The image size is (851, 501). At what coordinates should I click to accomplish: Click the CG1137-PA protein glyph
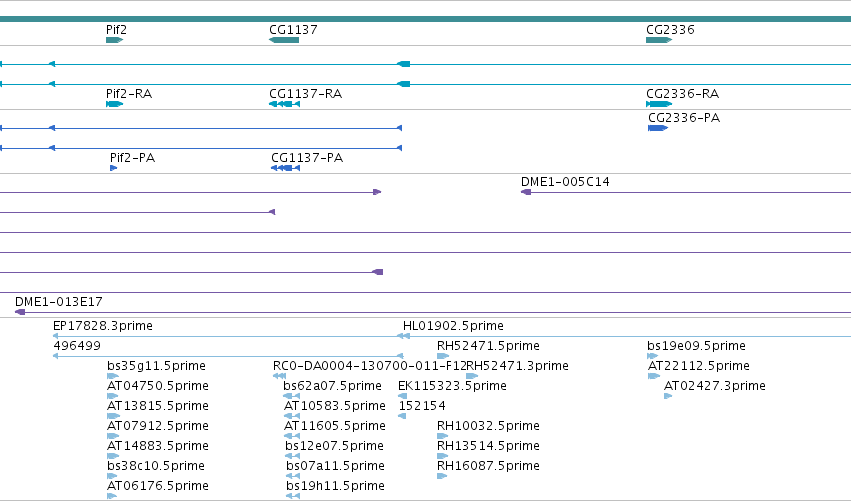click(285, 168)
